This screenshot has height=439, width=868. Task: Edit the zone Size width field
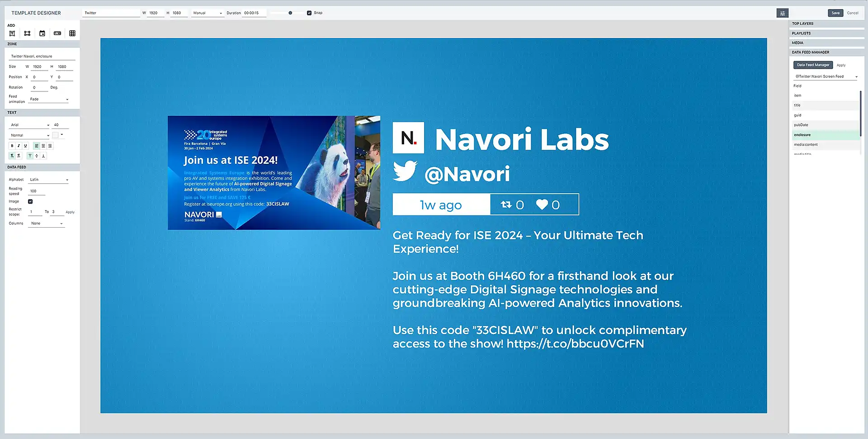pyautogui.click(x=39, y=67)
